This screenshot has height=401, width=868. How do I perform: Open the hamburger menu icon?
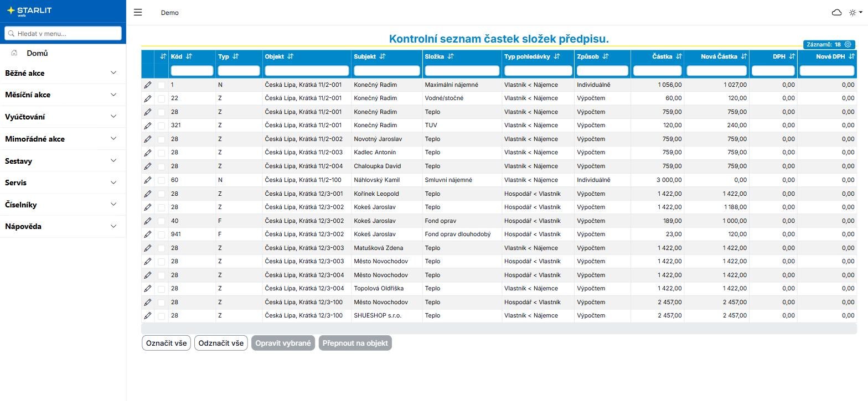coord(138,12)
